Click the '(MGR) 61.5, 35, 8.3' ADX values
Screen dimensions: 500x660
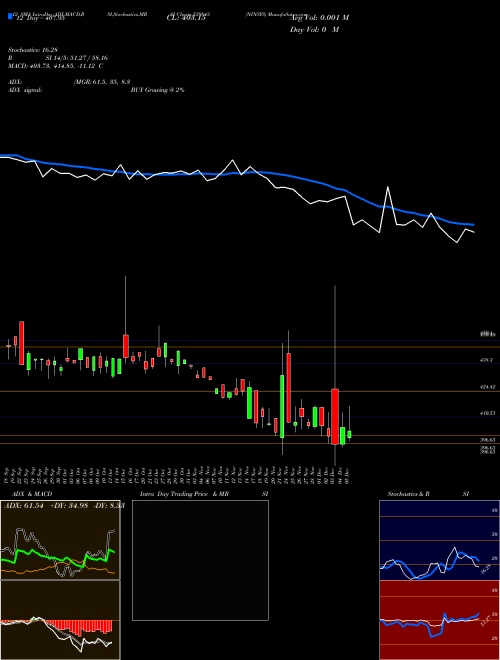point(102,82)
